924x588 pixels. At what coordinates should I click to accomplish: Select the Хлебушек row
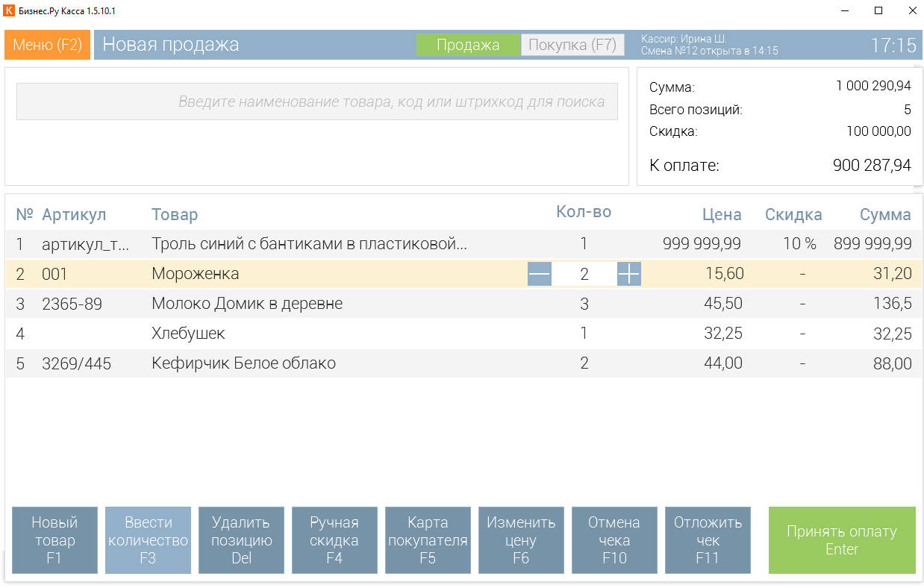coord(463,334)
